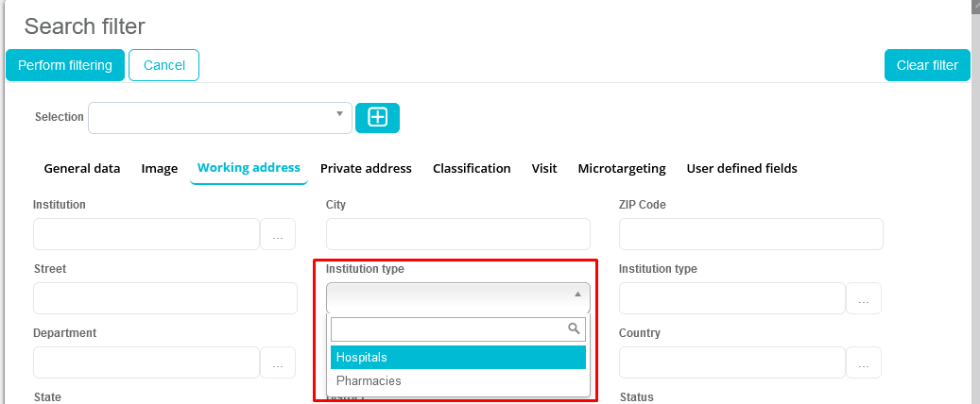Open the Country lookup ellipsis button

coord(864,363)
